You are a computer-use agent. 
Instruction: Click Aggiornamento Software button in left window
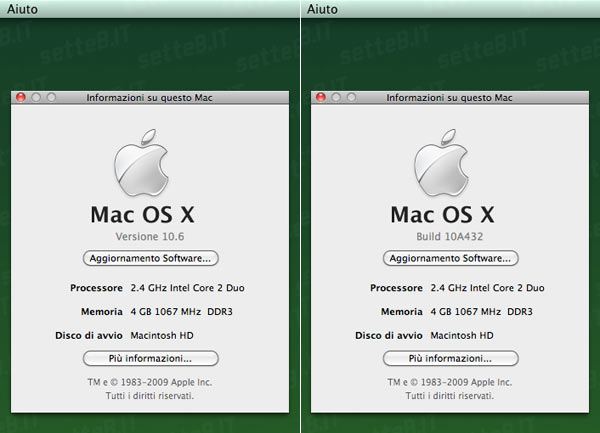click(150, 258)
